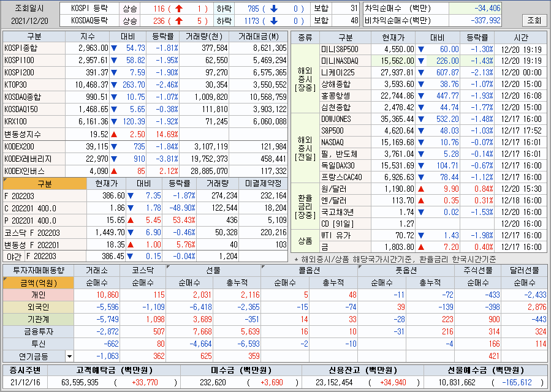
Task: Click the KOSPI 등락 label
Action: point(89,9)
